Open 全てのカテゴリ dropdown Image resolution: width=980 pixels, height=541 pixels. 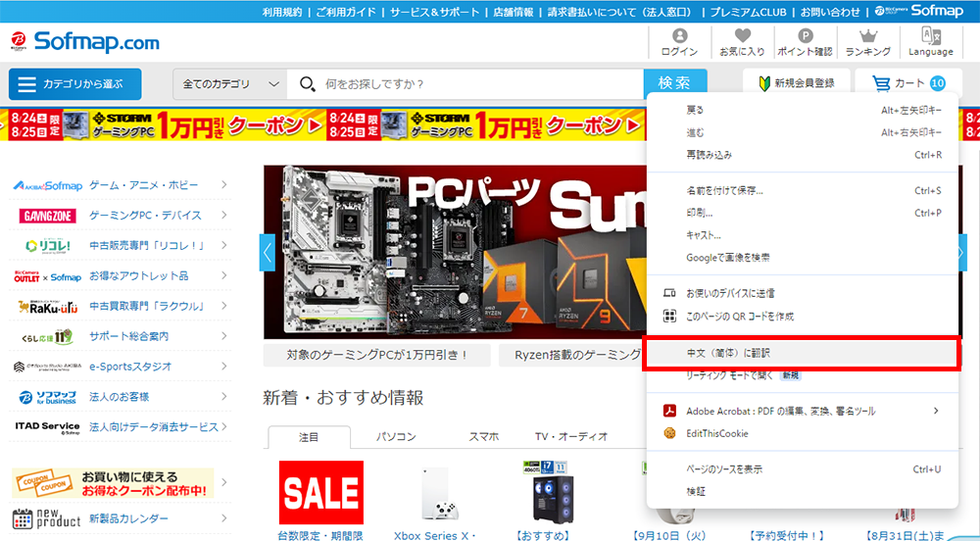tap(230, 83)
